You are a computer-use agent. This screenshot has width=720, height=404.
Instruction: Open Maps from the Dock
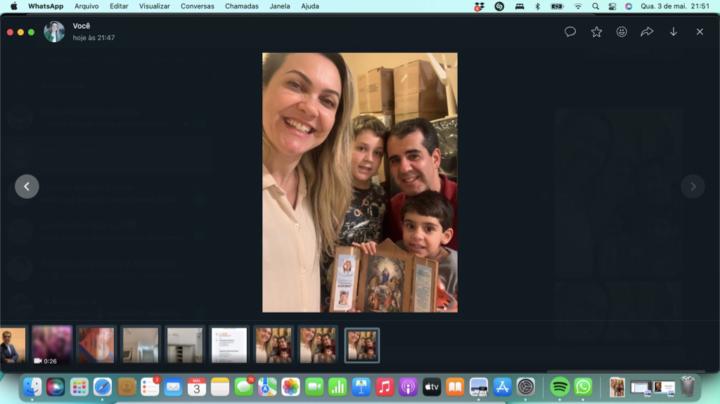click(267, 387)
